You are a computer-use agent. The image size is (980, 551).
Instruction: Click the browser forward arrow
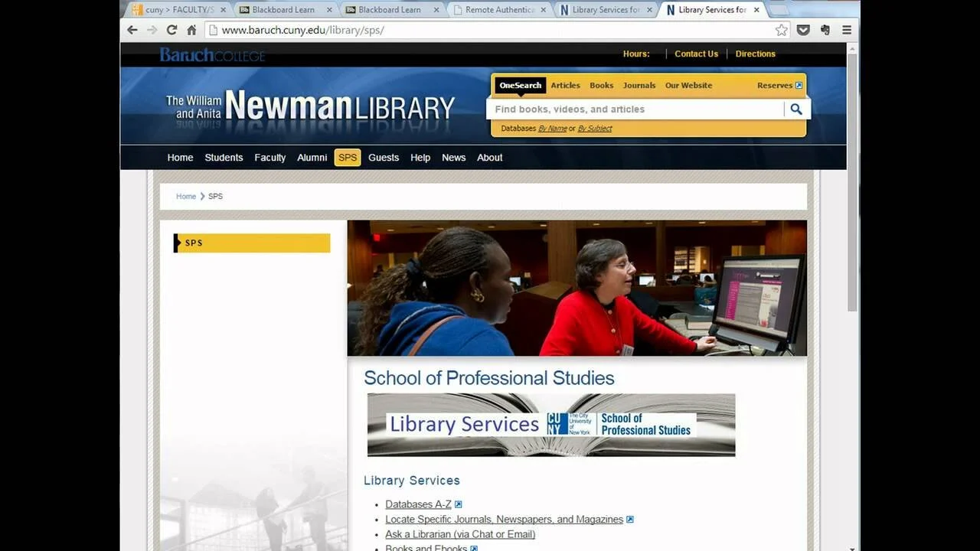tap(152, 30)
